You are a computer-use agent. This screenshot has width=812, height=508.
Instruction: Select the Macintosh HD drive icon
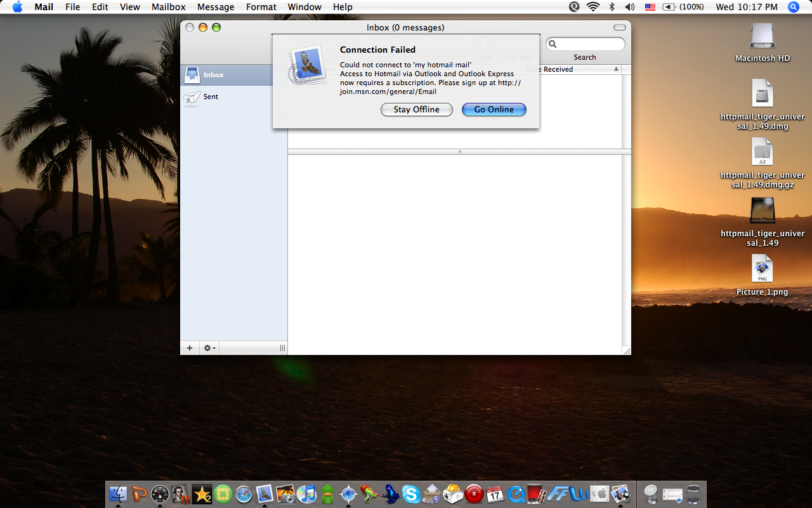(x=762, y=36)
